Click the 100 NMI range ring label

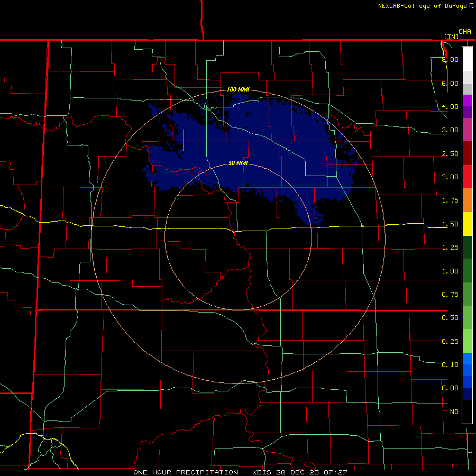(x=239, y=89)
